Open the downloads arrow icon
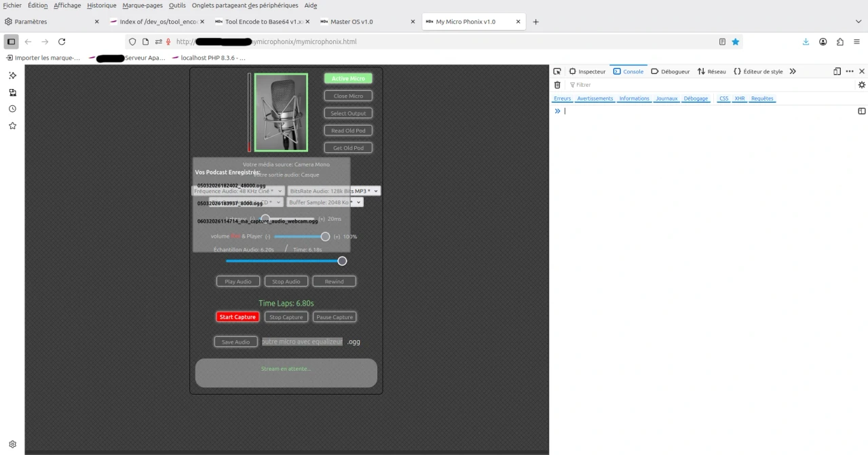 click(806, 41)
